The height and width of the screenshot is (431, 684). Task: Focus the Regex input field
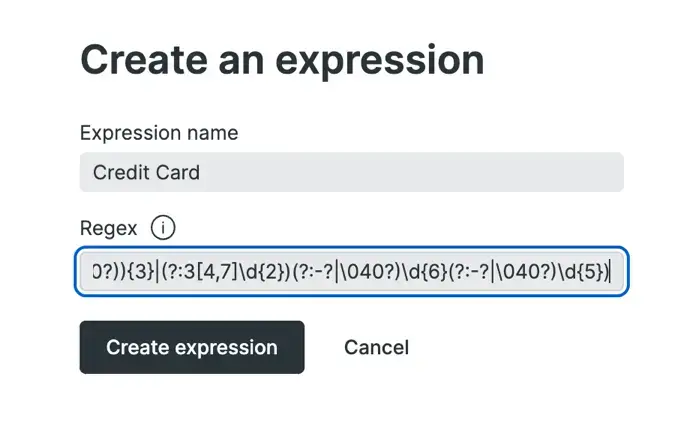[351, 271]
